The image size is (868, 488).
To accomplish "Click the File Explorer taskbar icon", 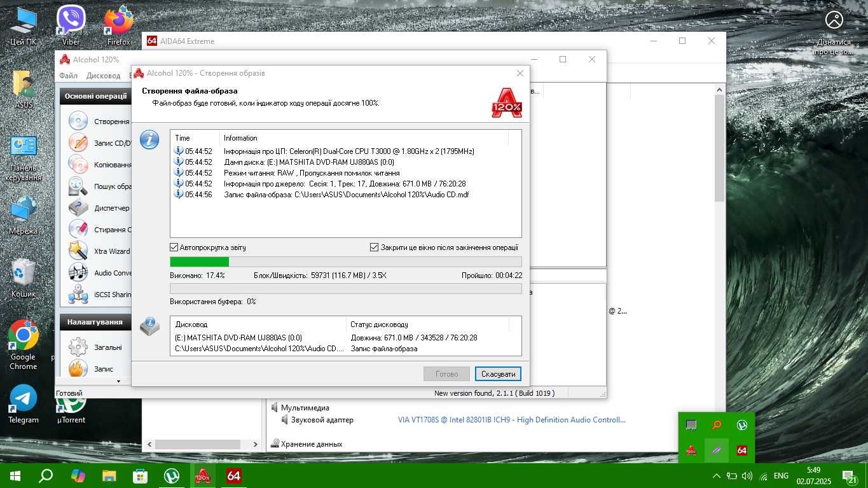I will coord(109,475).
